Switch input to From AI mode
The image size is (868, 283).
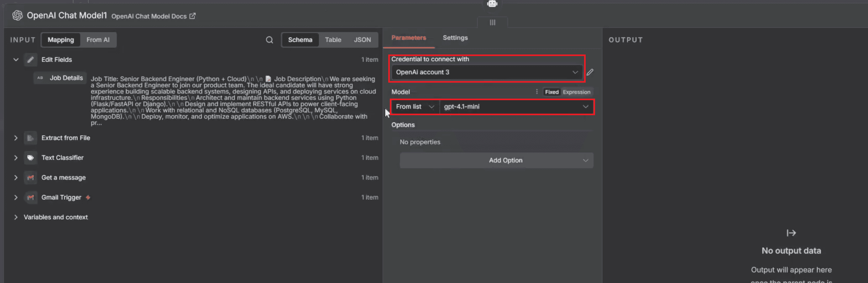[x=98, y=40]
